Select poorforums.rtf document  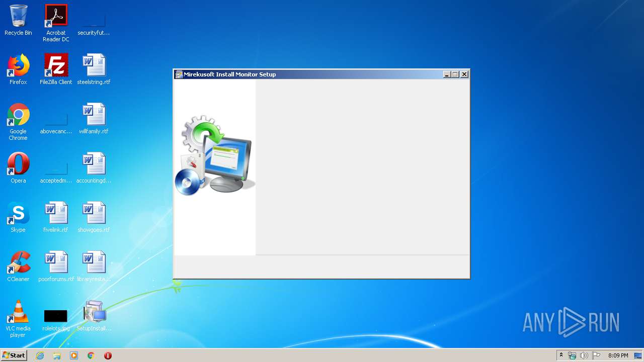[x=56, y=266]
